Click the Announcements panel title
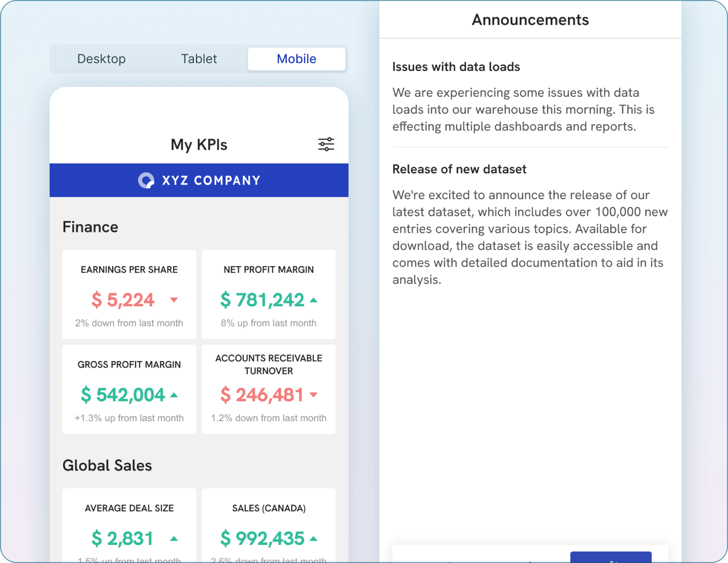Viewport: 728px width, 563px height. 530,19
